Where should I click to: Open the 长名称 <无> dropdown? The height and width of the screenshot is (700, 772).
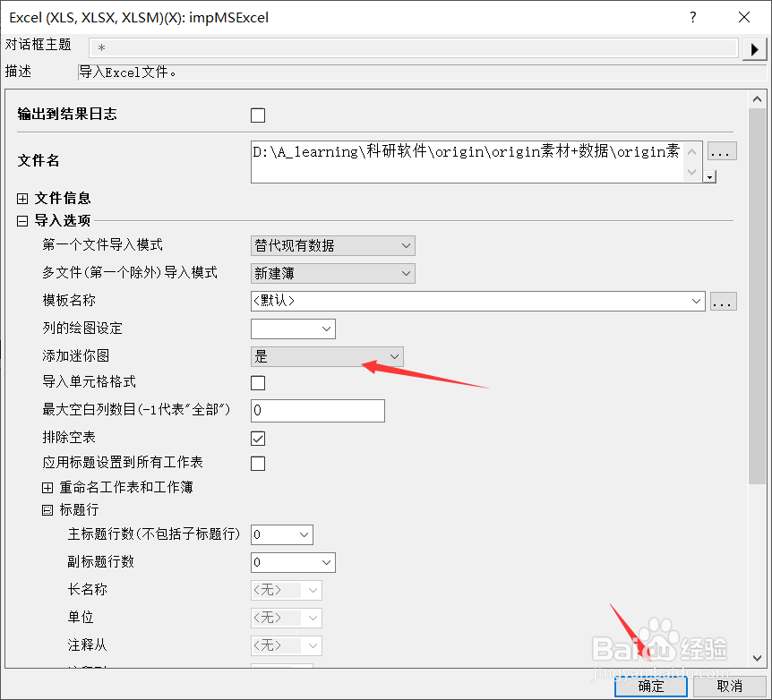[286, 590]
